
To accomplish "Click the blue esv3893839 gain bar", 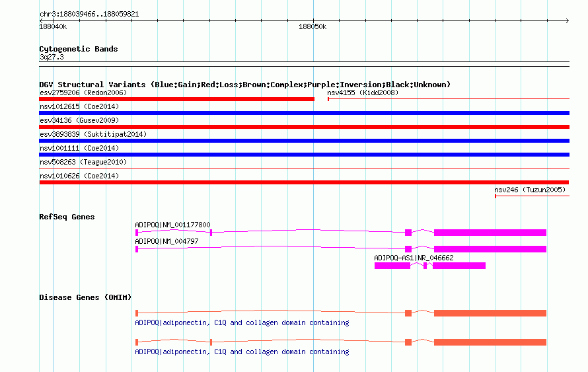I will pos(304,141).
